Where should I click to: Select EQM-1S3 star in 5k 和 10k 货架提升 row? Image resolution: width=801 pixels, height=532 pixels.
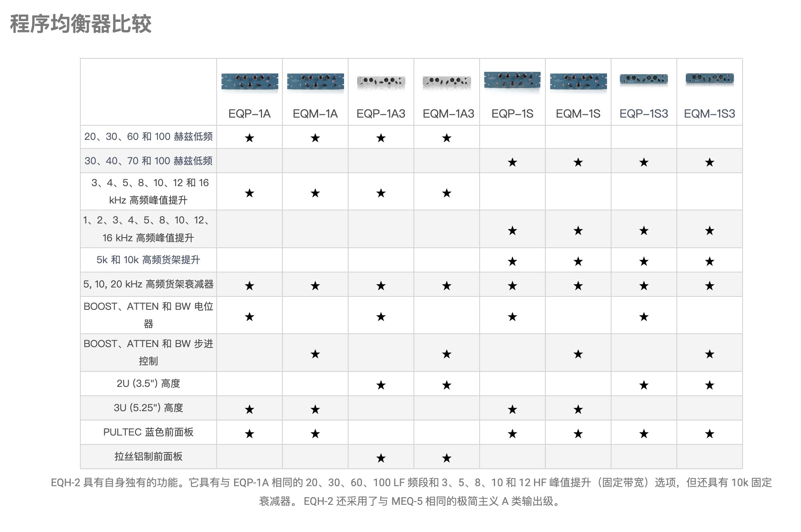[x=710, y=262]
